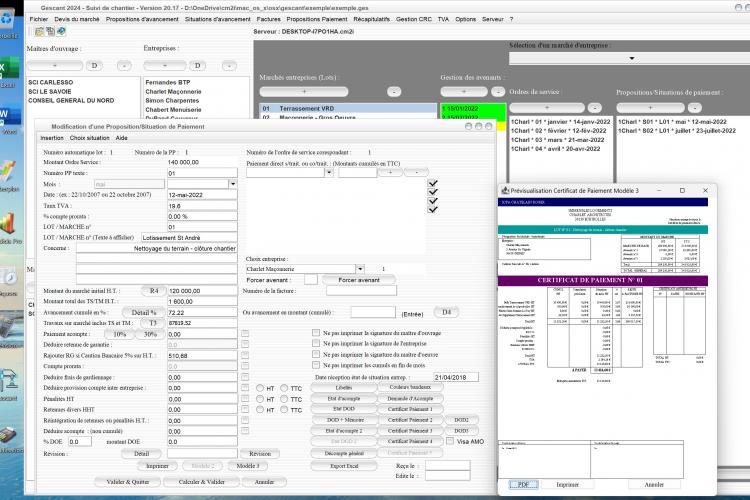Open the Paiement direct s/trait. dropdown
The height and width of the screenshot is (500, 750).
click(329, 173)
